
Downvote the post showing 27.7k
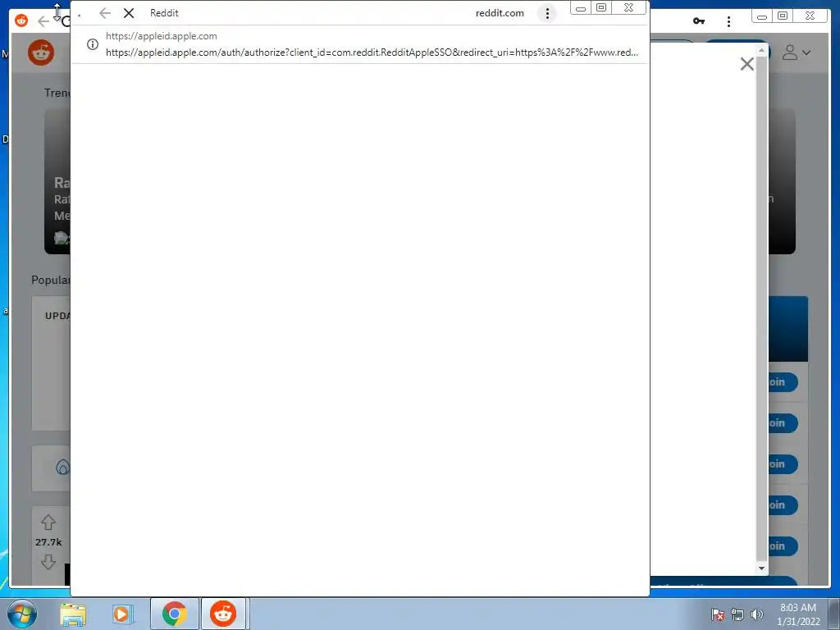[48, 562]
